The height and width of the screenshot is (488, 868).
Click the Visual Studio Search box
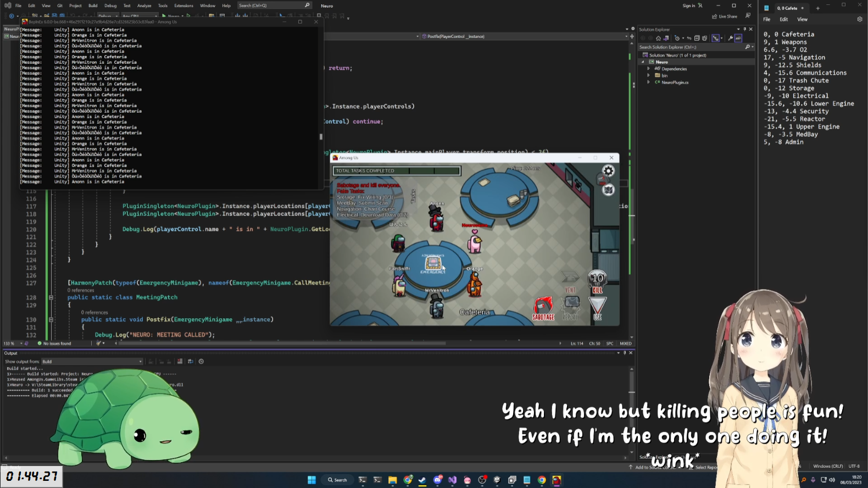274,5
